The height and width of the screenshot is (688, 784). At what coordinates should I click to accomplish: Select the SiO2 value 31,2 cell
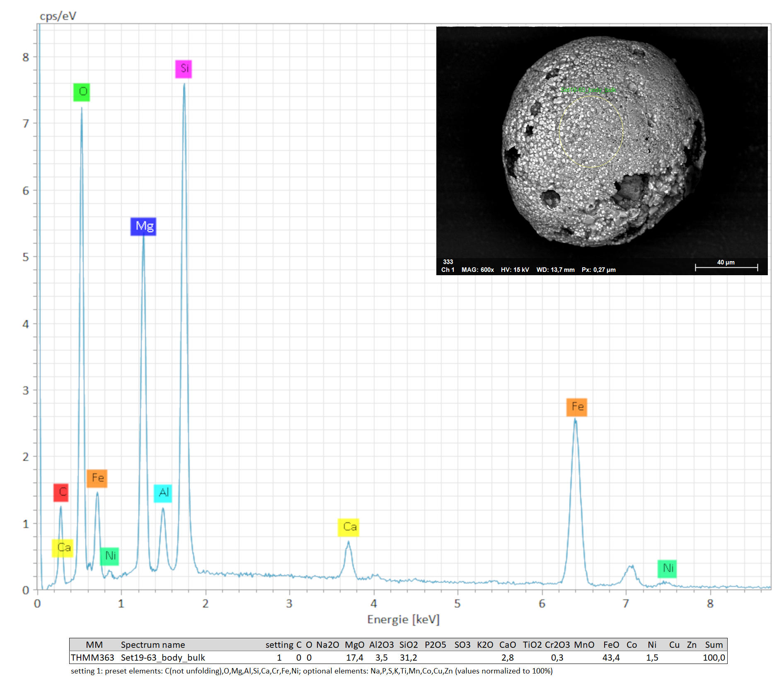coord(408,658)
